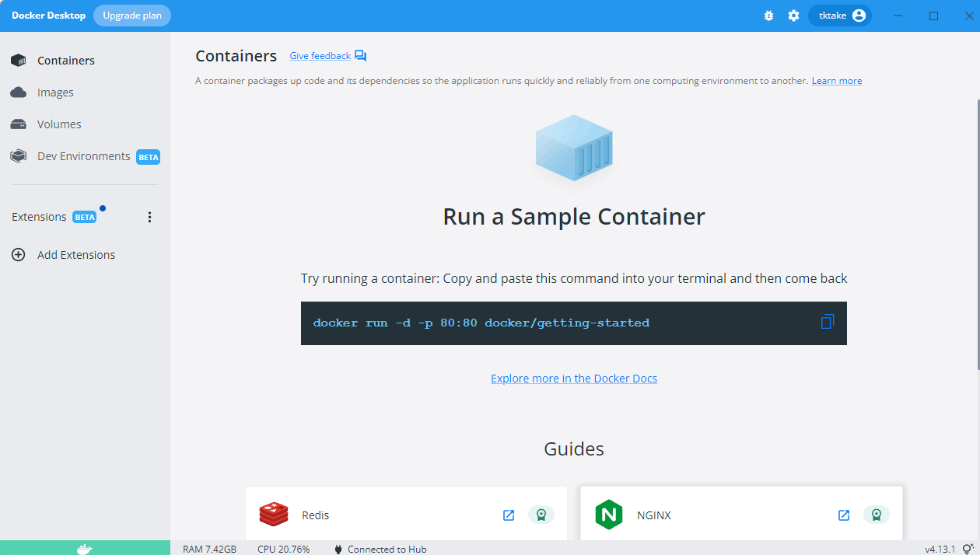Click the Give feedback link
The image size is (980, 555).
coord(320,56)
